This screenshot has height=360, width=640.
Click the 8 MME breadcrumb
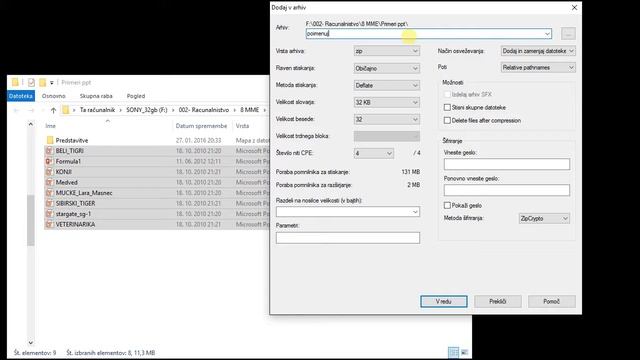click(x=250, y=110)
